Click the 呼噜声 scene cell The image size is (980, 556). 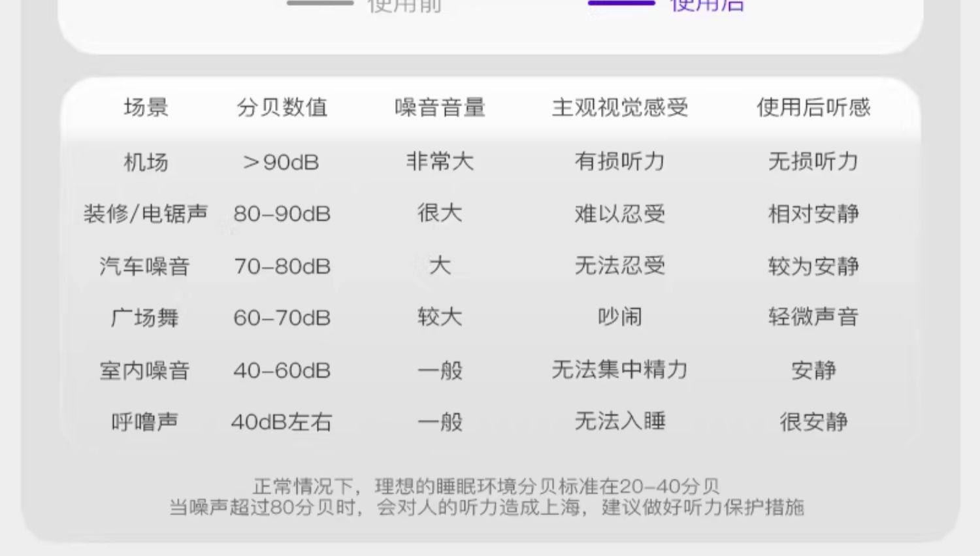pyautogui.click(x=144, y=422)
